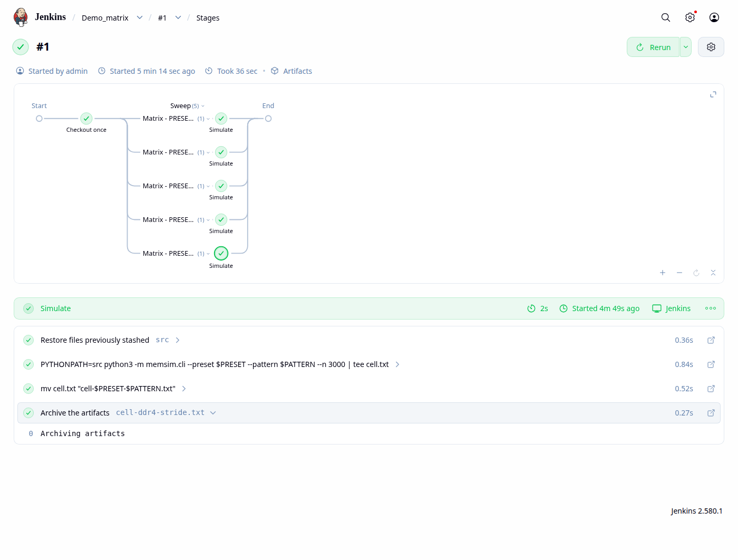
Task: Zoom in on the pipeline graph
Action: 663,273
